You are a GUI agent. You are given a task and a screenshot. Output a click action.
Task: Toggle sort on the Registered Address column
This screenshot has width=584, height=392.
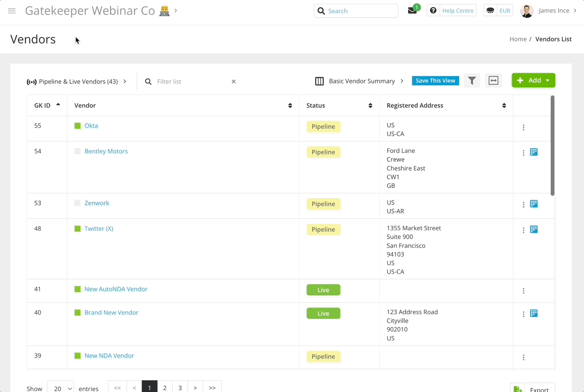504,106
